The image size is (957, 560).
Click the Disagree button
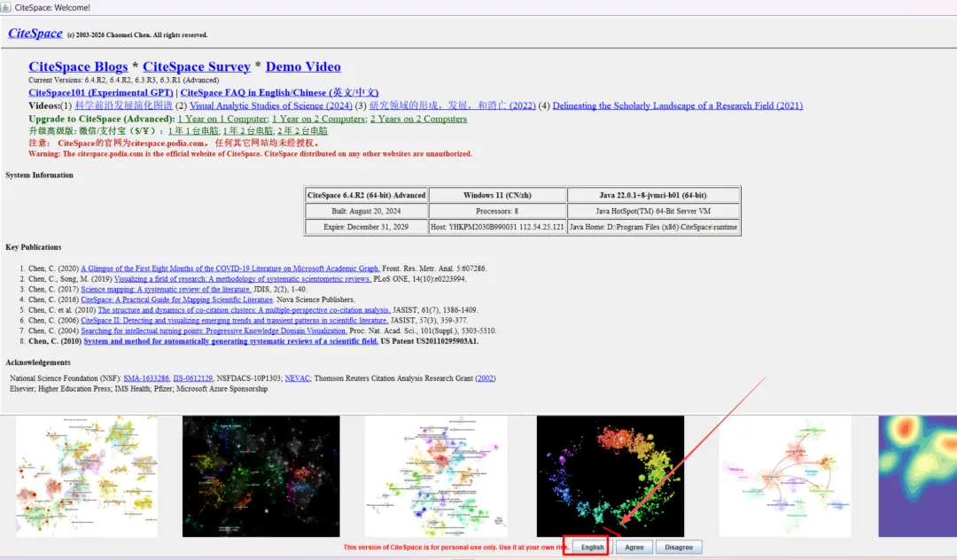tap(679, 548)
